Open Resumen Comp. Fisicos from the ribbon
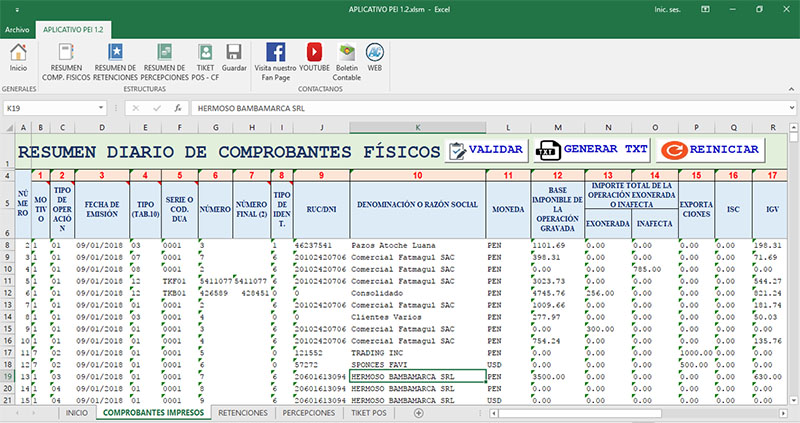This screenshot has height=423, width=800. coord(66,52)
